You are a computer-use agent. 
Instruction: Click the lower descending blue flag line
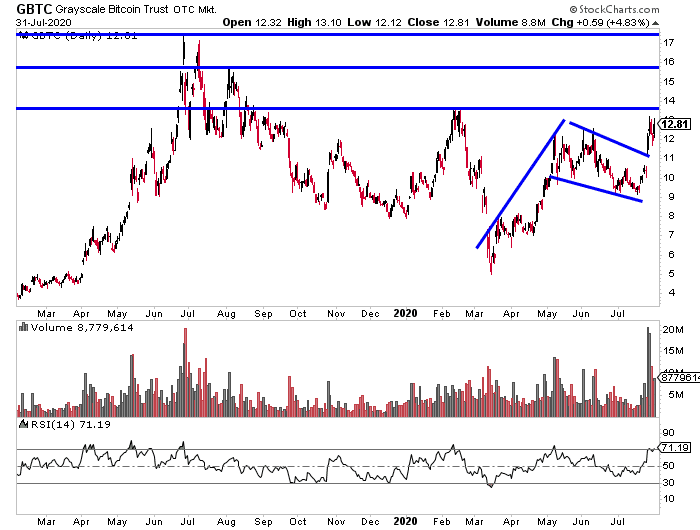[596, 189]
